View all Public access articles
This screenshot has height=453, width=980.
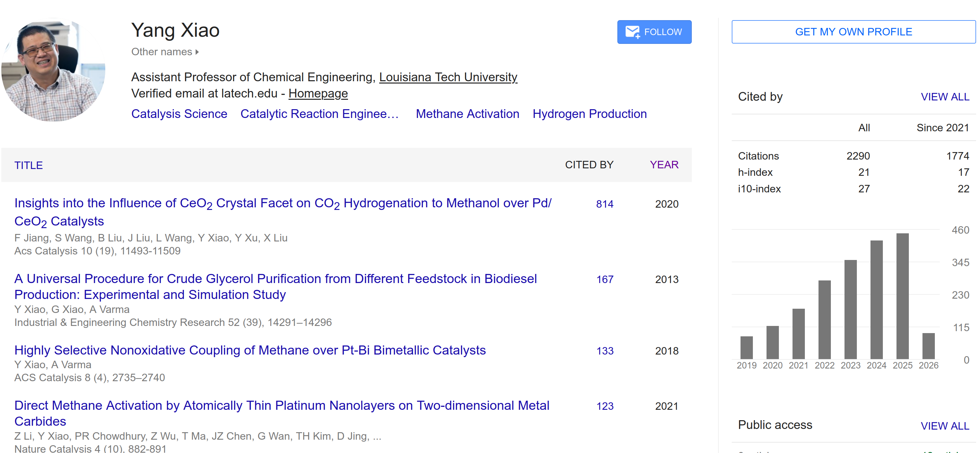coord(944,426)
